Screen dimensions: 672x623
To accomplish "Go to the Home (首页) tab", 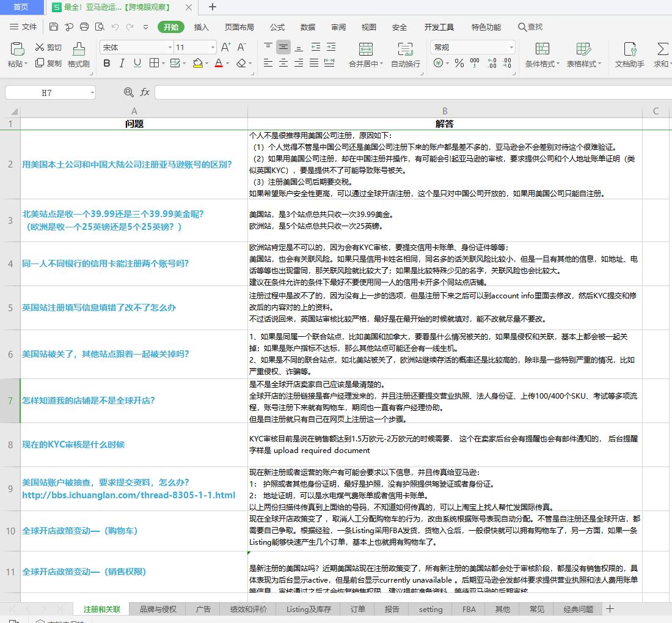I will (21, 7).
